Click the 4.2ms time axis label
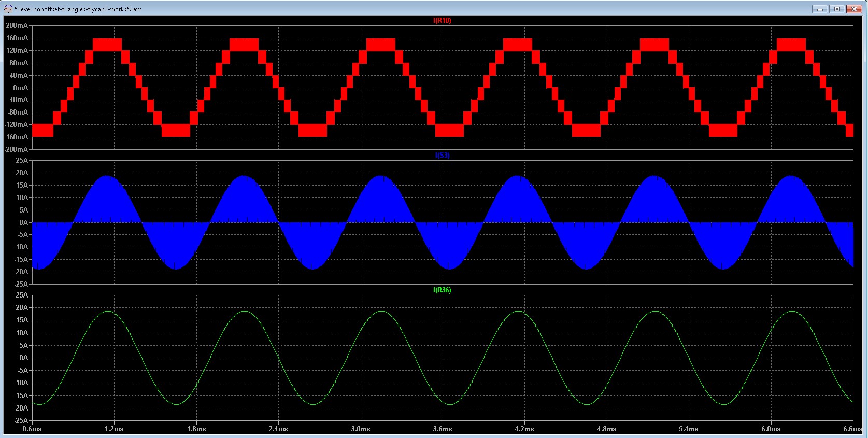The image size is (868, 438). pyautogui.click(x=524, y=429)
